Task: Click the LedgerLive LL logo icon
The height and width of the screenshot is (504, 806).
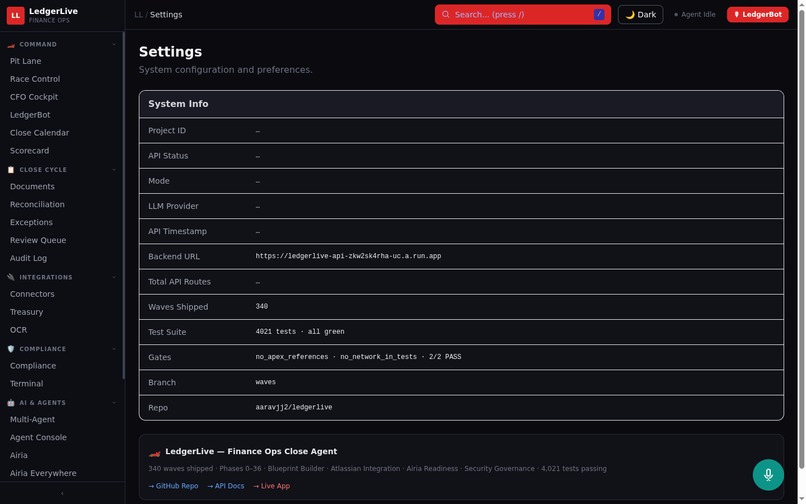Action: (x=15, y=15)
